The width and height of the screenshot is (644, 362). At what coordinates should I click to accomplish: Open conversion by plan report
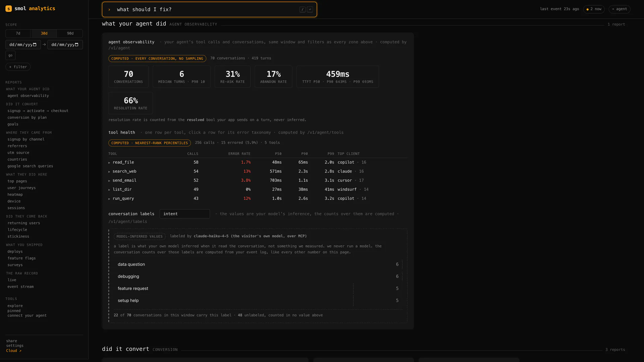[x=27, y=118]
